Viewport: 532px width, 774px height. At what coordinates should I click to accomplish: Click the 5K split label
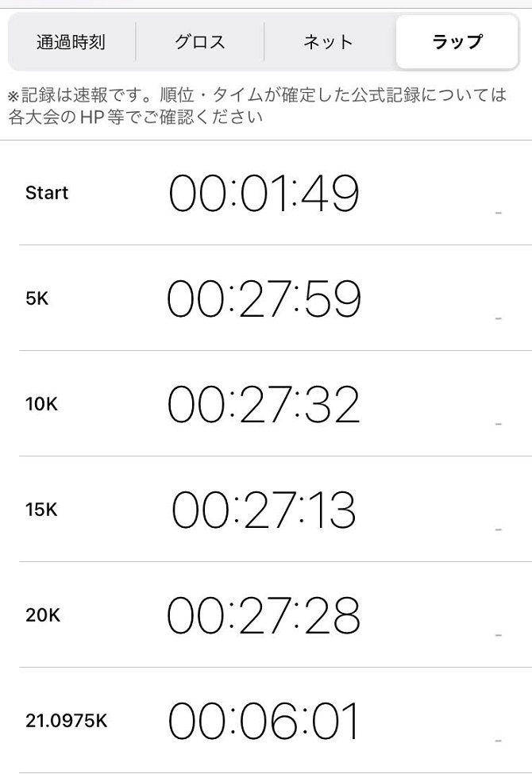pyautogui.click(x=37, y=298)
